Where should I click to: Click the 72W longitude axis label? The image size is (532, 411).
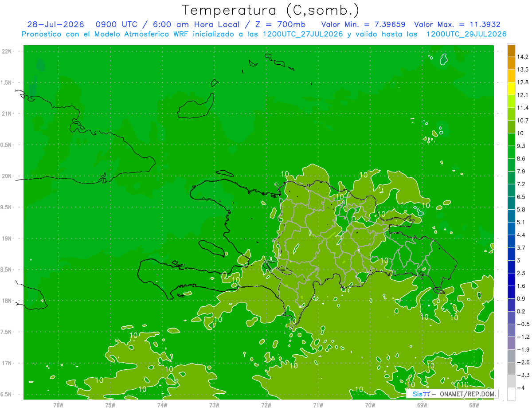click(x=266, y=405)
